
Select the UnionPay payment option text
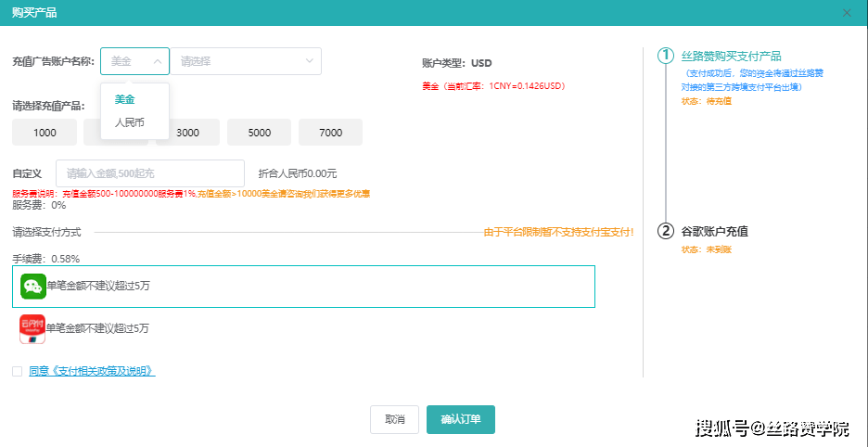coord(97,328)
